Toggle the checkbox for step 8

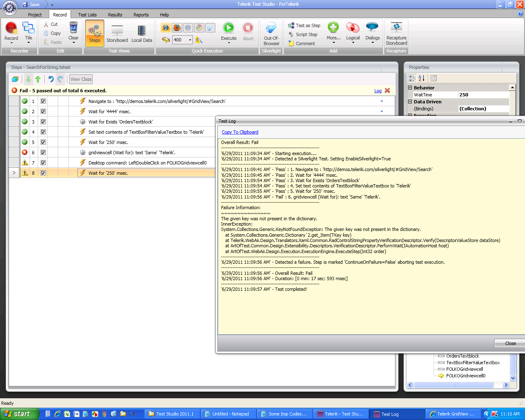point(43,173)
